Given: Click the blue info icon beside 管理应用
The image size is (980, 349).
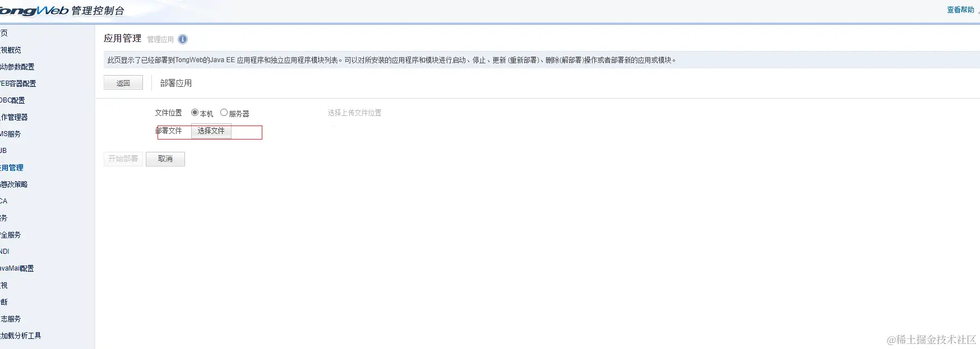Looking at the screenshot, I should (183, 39).
